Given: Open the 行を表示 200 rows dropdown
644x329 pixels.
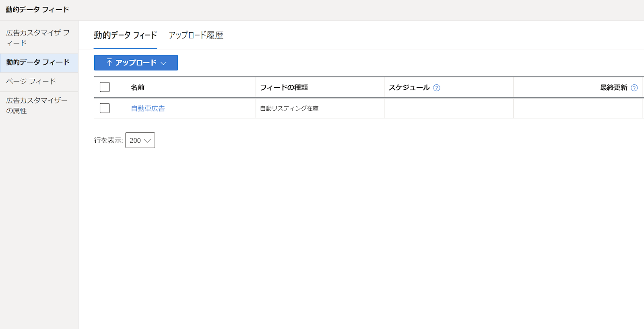Looking at the screenshot, I should coord(140,140).
